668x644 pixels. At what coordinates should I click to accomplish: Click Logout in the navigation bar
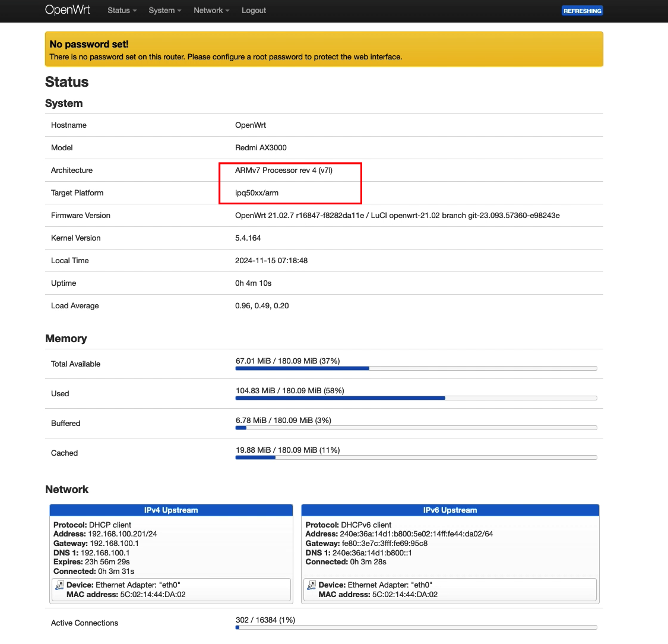coord(254,11)
